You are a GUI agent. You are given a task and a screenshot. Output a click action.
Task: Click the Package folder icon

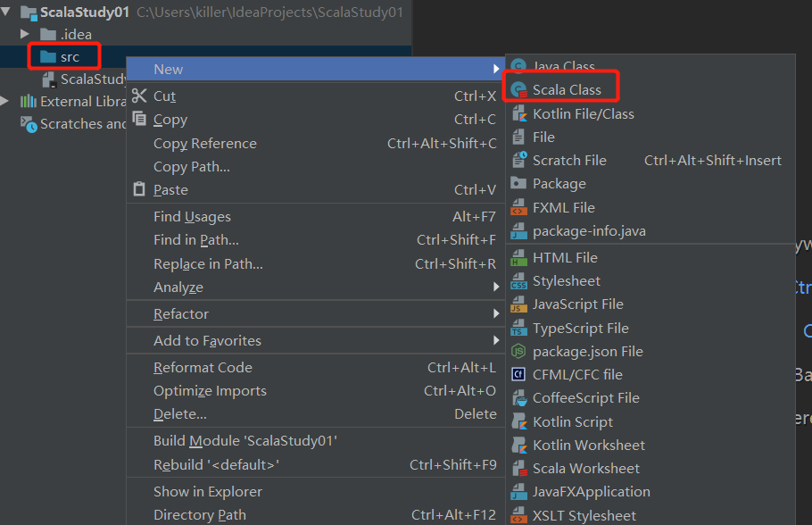tap(518, 183)
